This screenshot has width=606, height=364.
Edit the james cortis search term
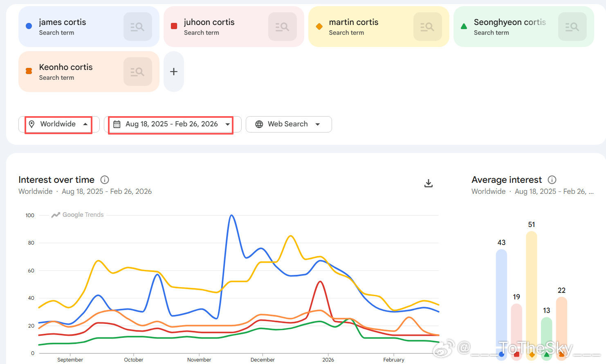click(x=63, y=22)
